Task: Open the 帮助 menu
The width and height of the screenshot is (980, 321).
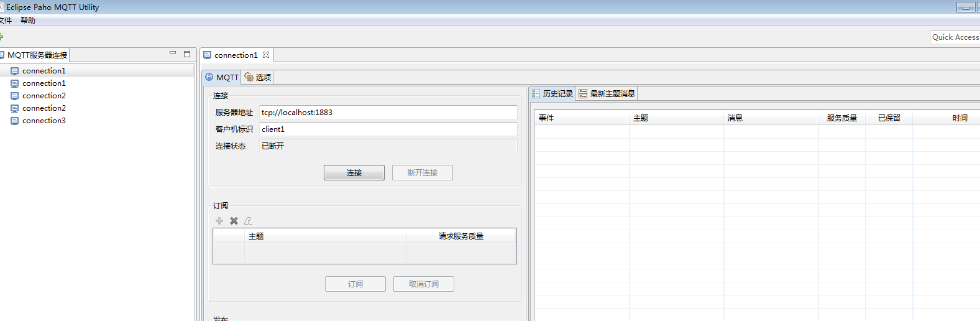Action: [x=28, y=21]
